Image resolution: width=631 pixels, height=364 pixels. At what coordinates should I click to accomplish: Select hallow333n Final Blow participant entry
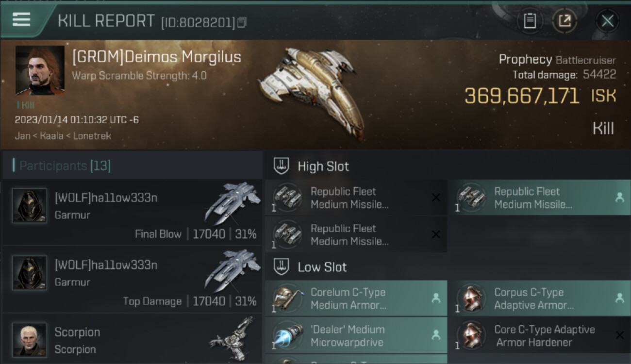[x=132, y=212]
